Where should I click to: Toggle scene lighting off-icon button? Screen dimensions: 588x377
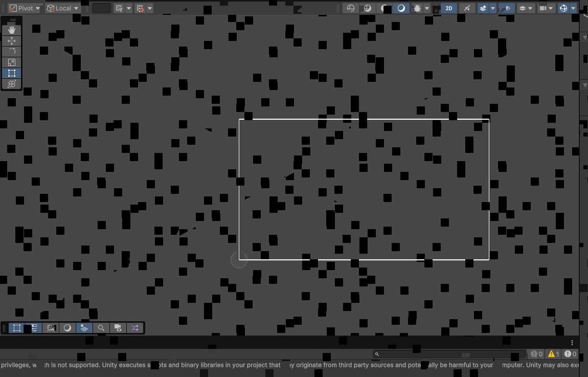[466, 8]
